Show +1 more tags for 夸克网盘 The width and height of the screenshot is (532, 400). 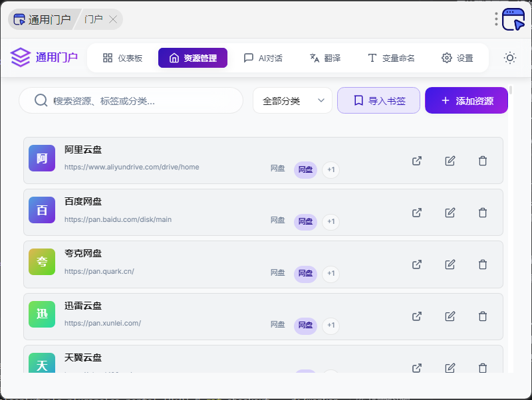(x=331, y=274)
